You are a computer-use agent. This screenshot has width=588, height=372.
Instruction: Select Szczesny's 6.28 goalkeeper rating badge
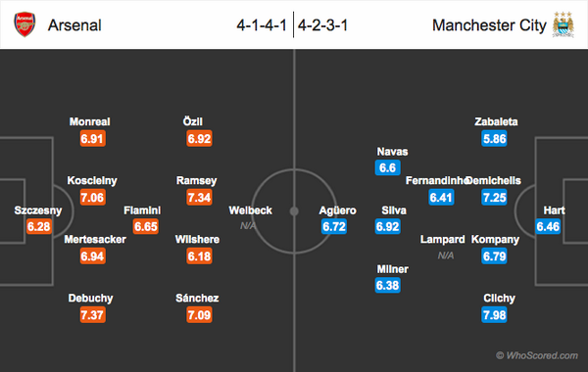(39, 226)
